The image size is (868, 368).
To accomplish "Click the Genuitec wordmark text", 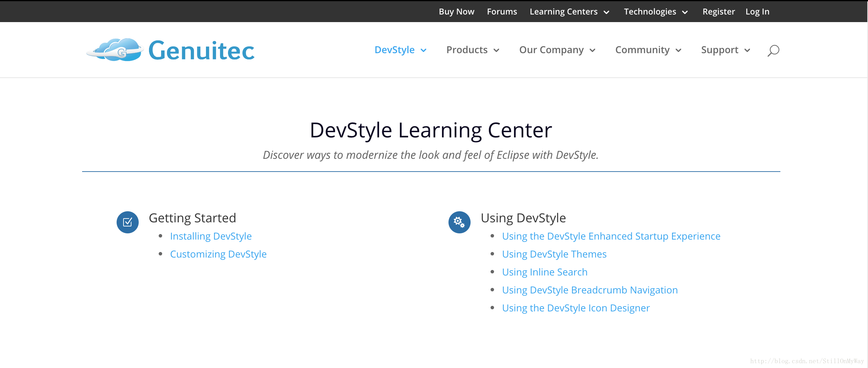I will 201,50.
